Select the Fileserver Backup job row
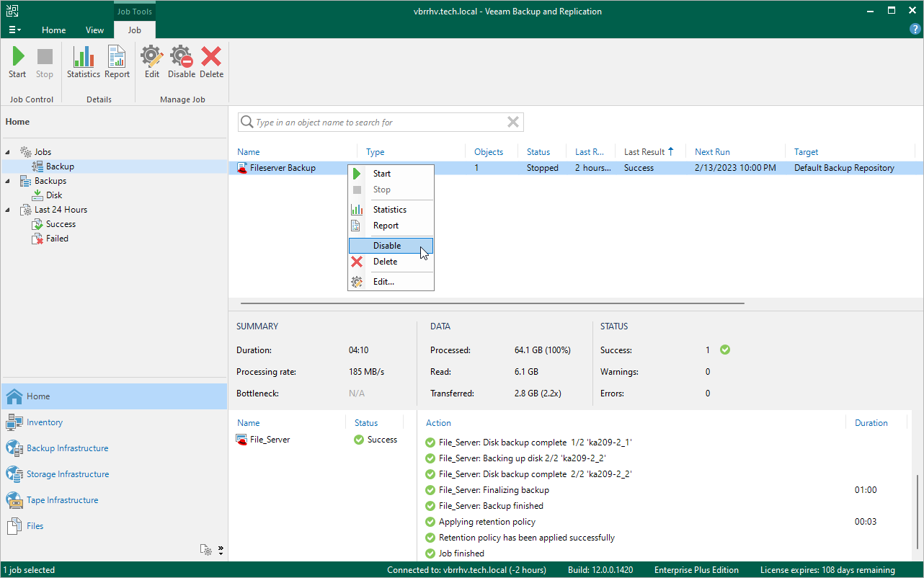Screen dimensions: 924x578 tap(576, 168)
